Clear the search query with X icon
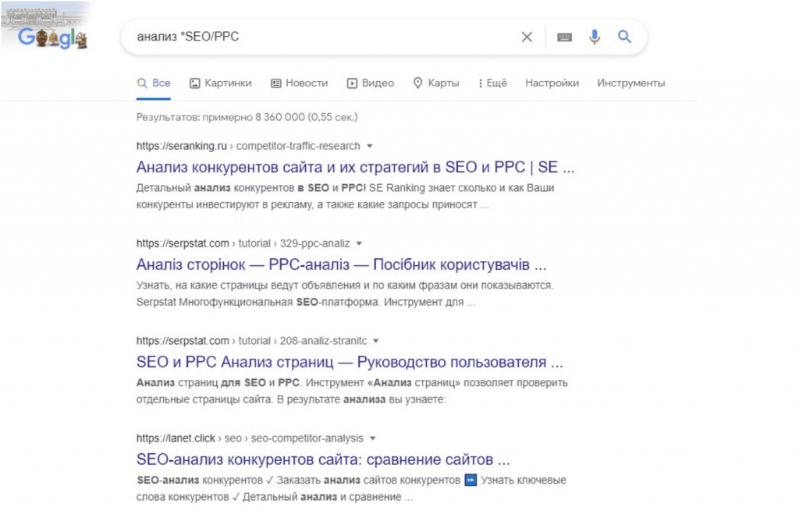Screen dimensions: 799x532 (x=527, y=37)
